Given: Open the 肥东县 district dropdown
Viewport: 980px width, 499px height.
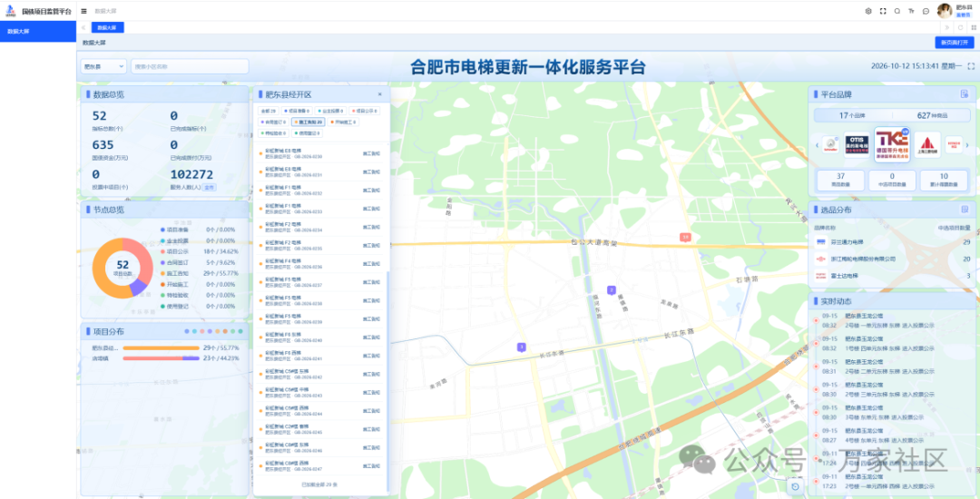Looking at the screenshot, I should (x=103, y=66).
